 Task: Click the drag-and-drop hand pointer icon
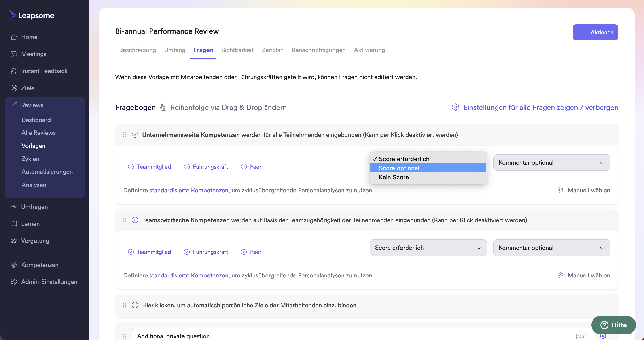coord(163,107)
